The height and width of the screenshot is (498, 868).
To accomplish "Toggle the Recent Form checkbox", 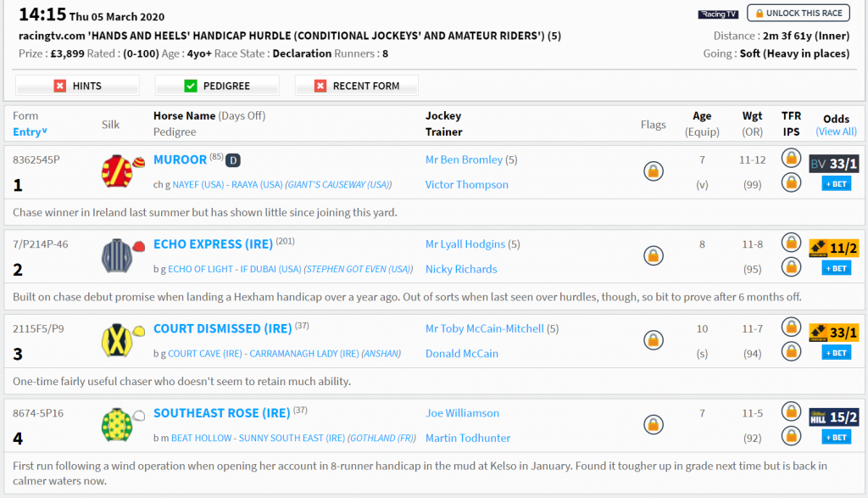I will 321,86.
